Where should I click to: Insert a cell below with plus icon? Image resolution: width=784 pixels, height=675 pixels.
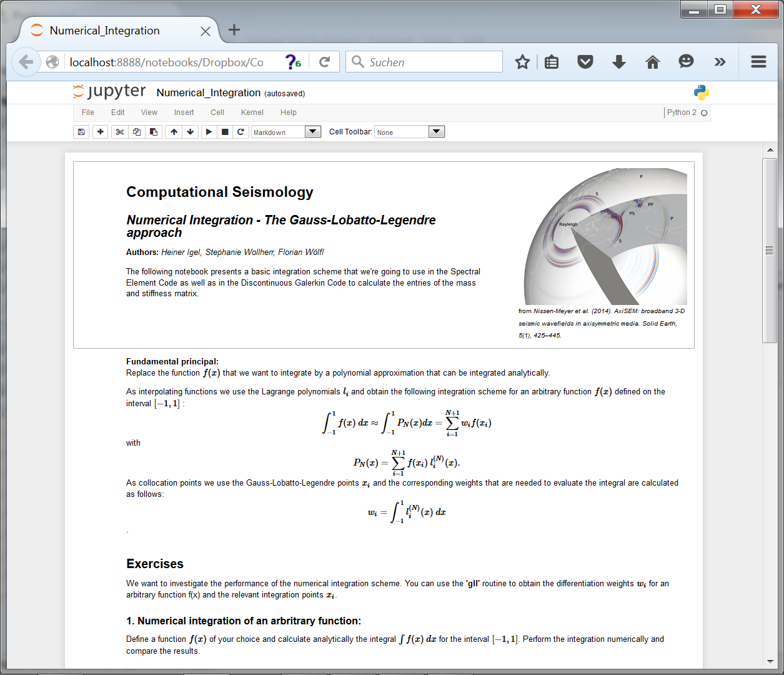click(100, 132)
